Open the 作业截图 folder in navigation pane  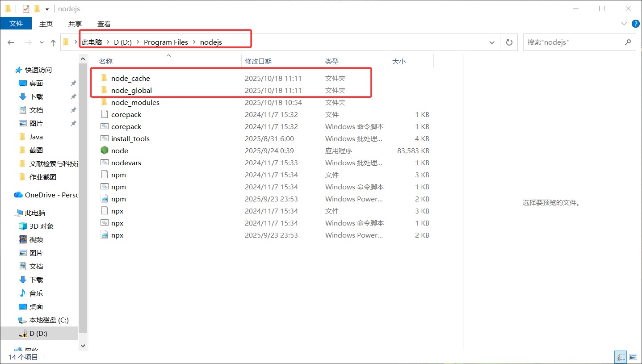[x=42, y=177]
